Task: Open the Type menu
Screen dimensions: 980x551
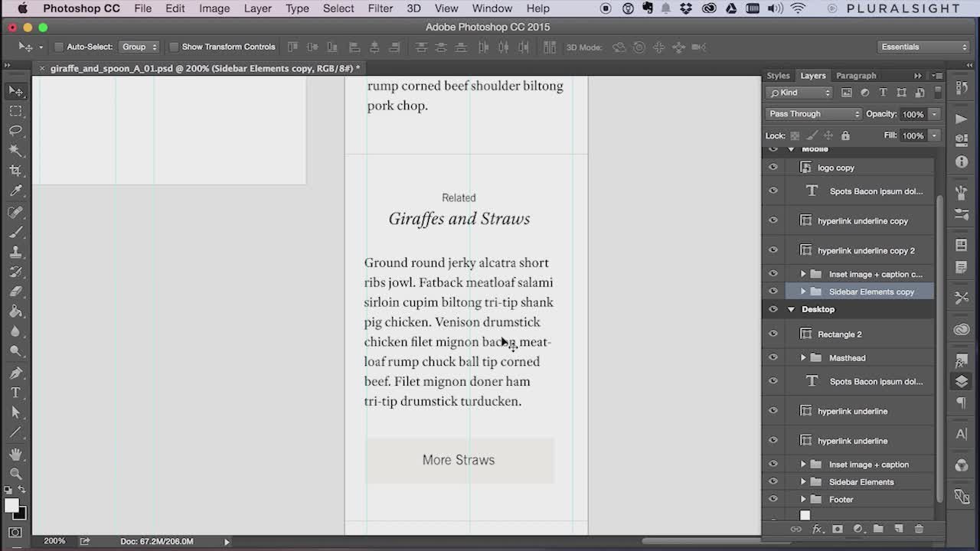Action: pos(297,8)
